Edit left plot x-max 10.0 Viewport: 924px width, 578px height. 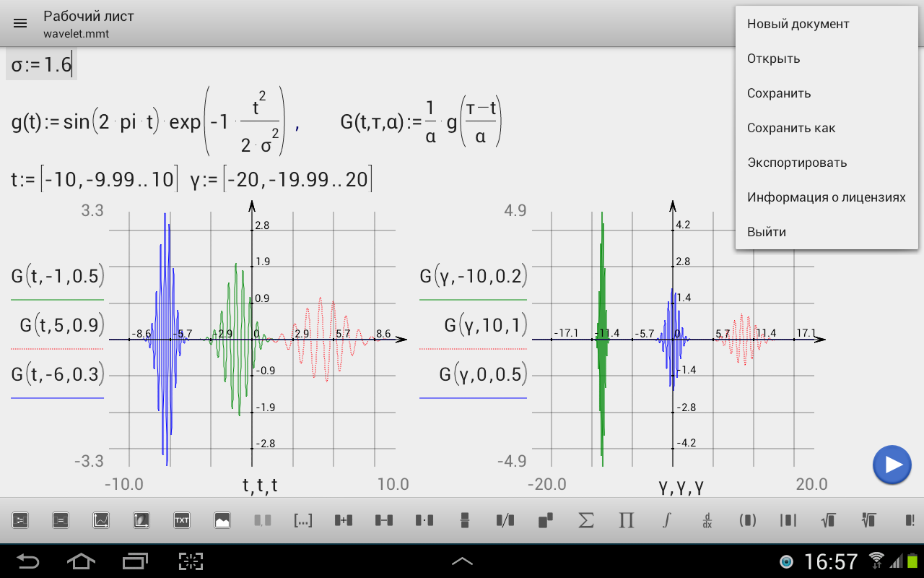(393, 484)
